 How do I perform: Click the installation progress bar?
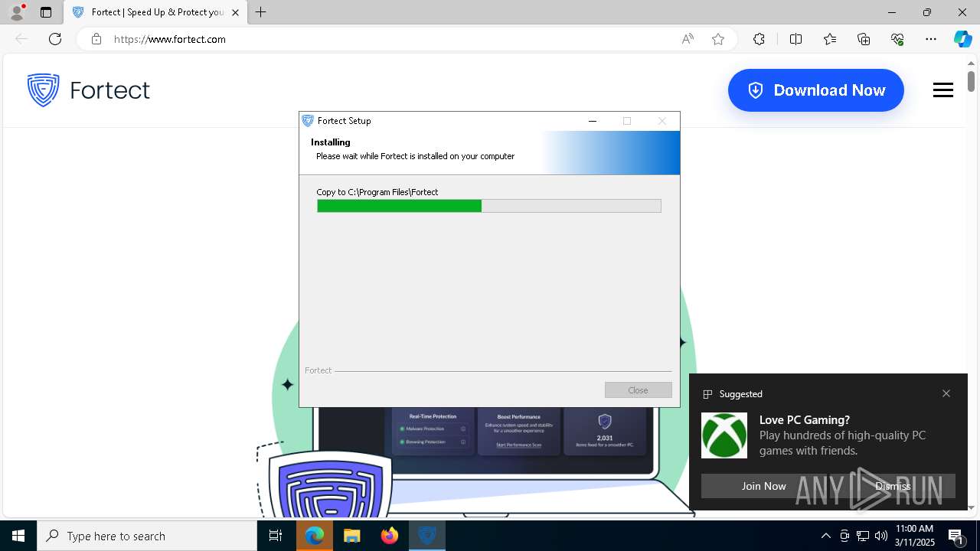click(489, 206)
